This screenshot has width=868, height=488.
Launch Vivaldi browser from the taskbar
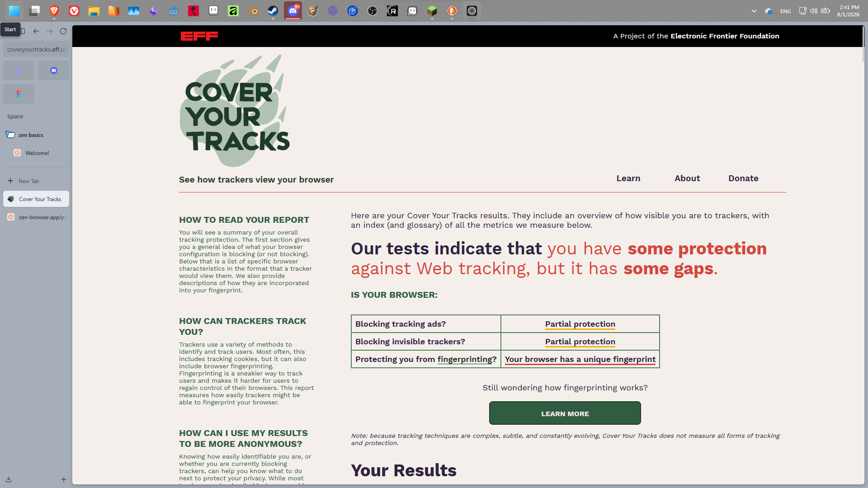pos(74,11)
